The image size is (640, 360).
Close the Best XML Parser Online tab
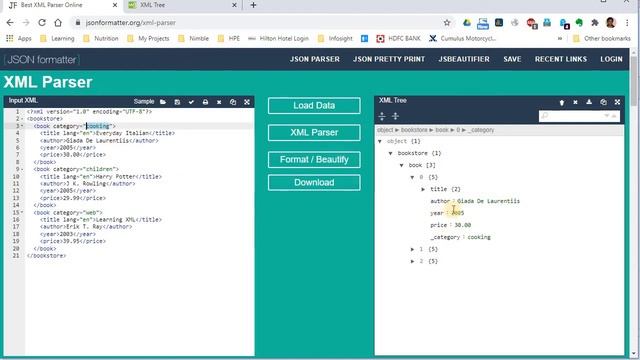point(115,5)
